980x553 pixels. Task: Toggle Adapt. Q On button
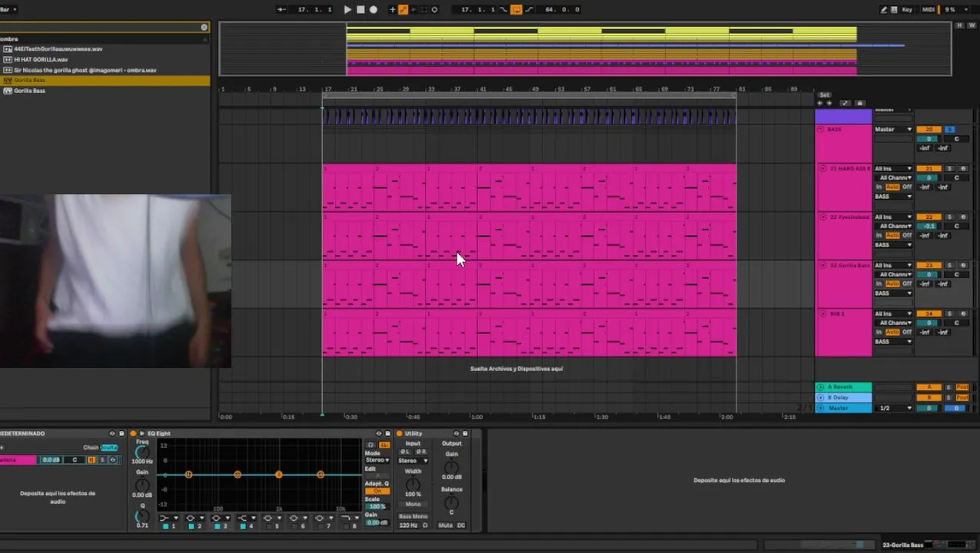377,491
